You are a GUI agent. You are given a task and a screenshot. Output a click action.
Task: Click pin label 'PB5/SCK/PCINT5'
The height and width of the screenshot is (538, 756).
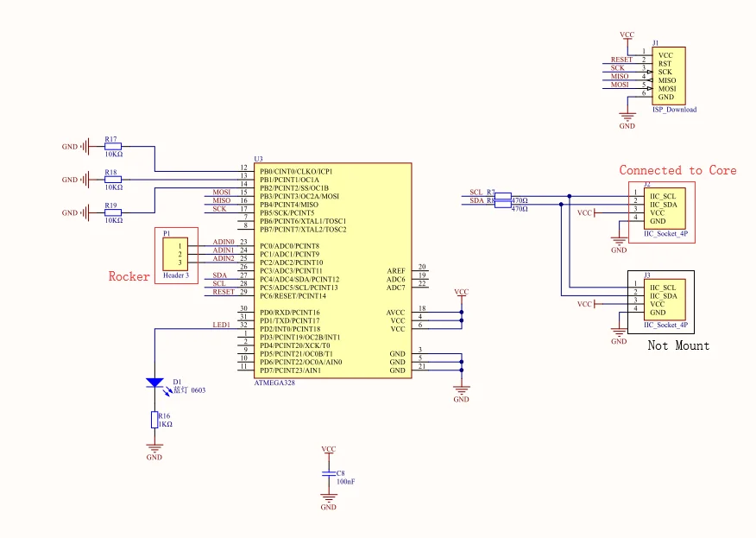click(x=287, y=212)
